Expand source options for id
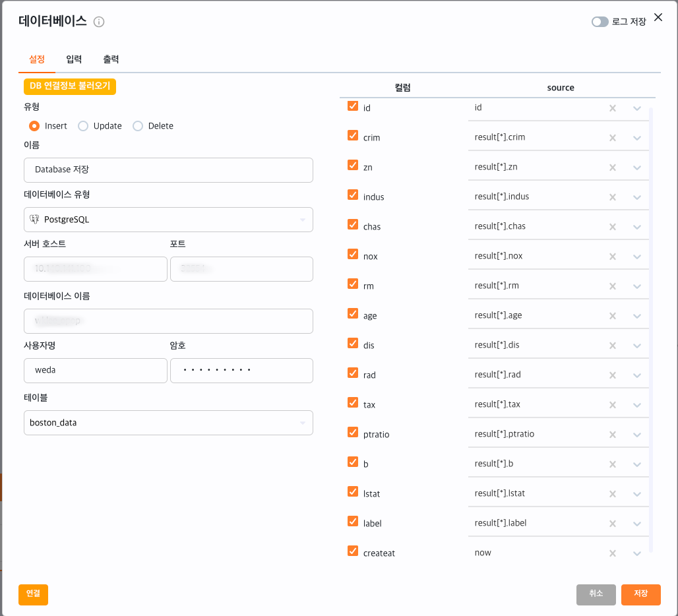Viewport: 678px width, 616px height. (x=637, y=109)
